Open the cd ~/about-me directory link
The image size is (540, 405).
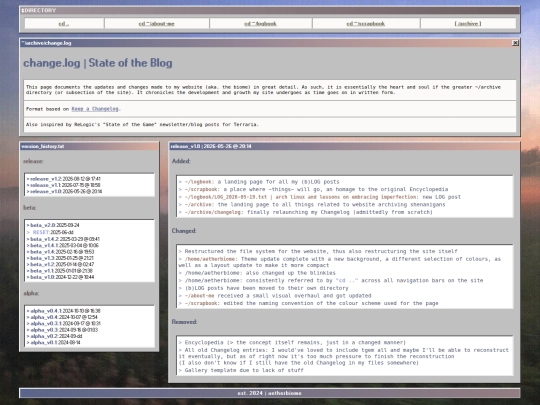click(156, 23)
